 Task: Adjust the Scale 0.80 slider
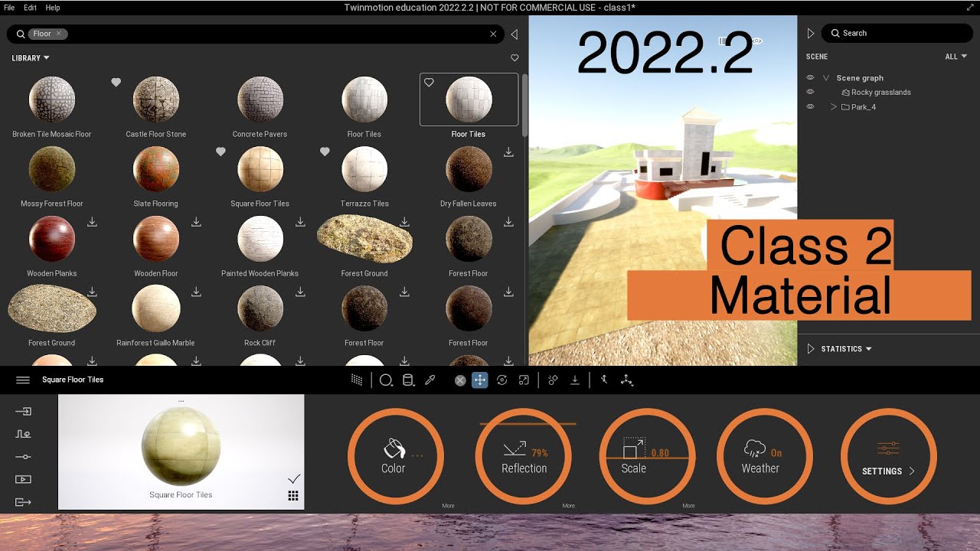tap(648, 458)
